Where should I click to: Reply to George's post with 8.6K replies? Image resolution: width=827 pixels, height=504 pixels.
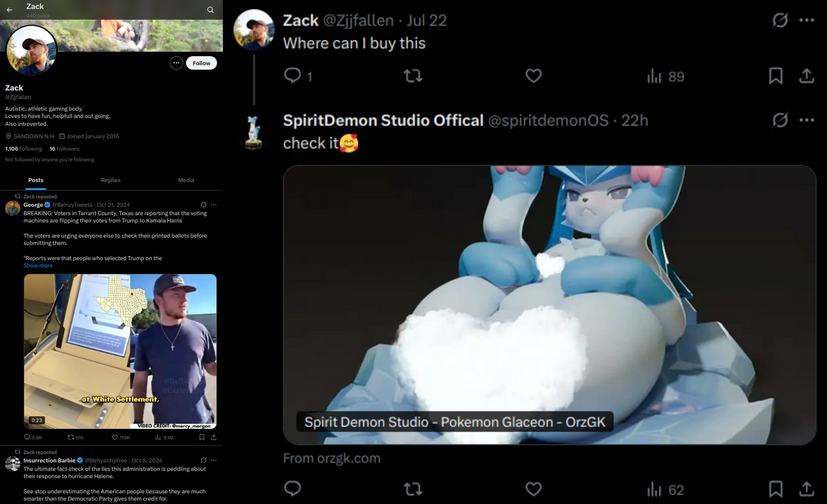[33, 437]
